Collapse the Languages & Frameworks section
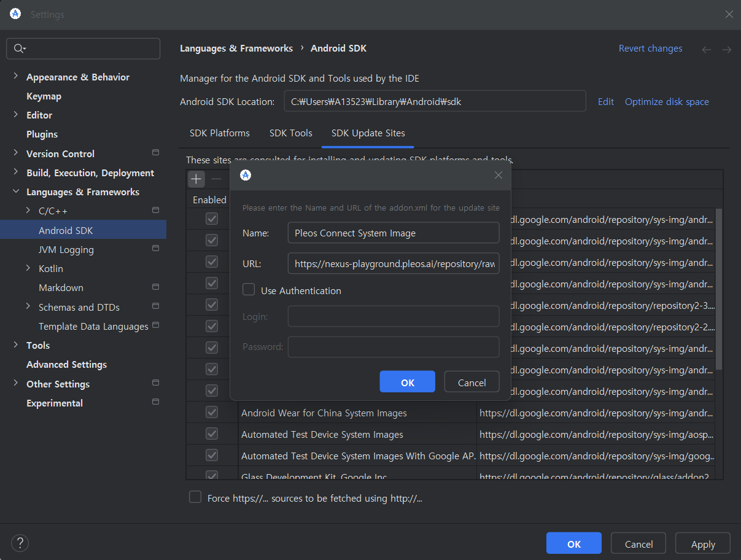 coord(16,192)
